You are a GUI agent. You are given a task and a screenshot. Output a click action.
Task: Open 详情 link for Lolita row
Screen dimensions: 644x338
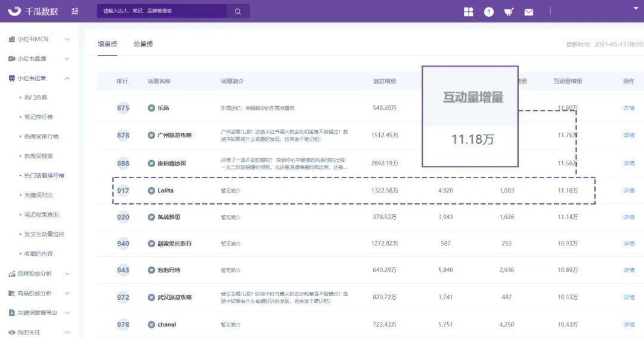click(628, 190)
